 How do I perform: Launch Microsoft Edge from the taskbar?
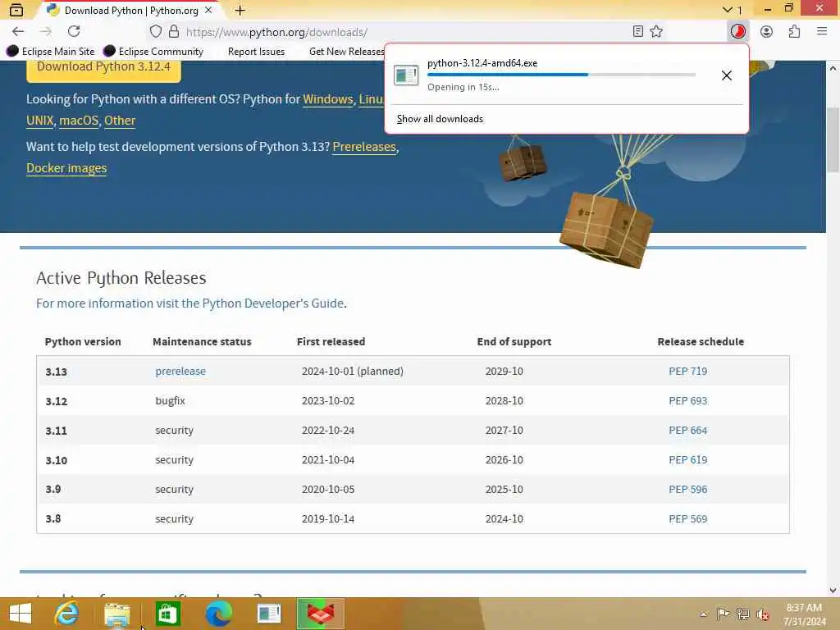click(x=218, y=614)
